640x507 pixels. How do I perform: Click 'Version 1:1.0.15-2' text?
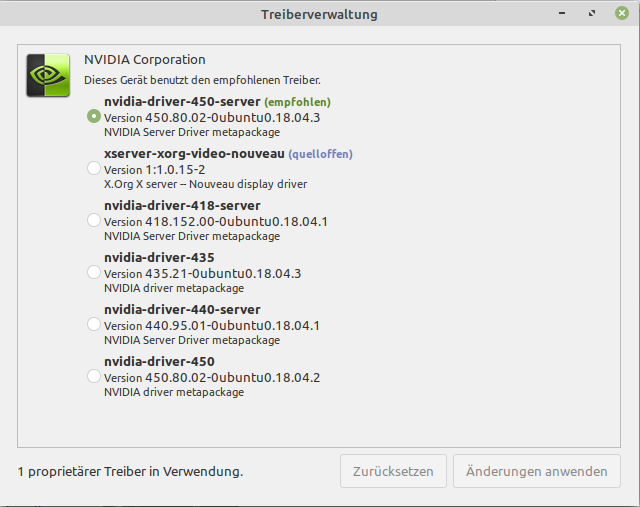tap(154, 170)
